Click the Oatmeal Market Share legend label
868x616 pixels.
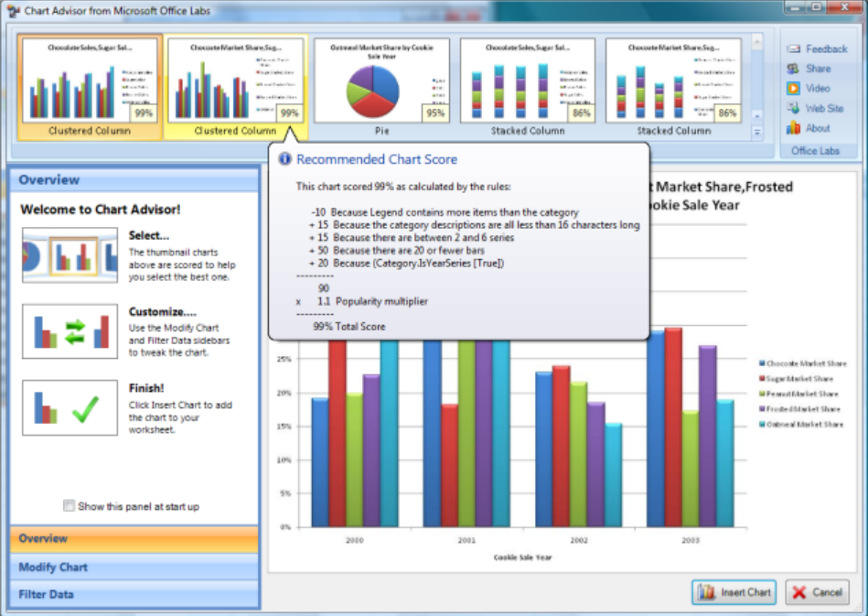click(805, 425)
